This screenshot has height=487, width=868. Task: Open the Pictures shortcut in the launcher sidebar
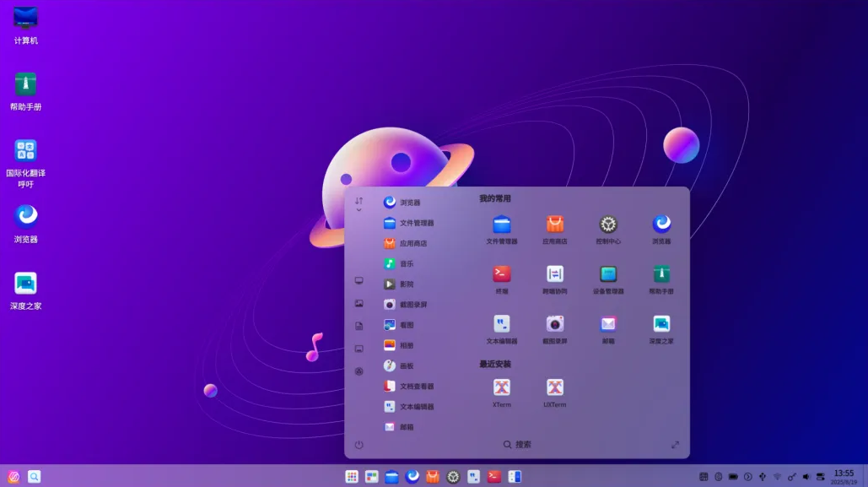(x=359, y=304)
